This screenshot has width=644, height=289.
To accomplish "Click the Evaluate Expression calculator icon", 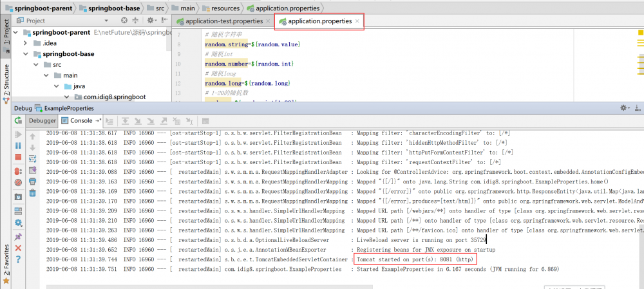I will pos(205,121).
